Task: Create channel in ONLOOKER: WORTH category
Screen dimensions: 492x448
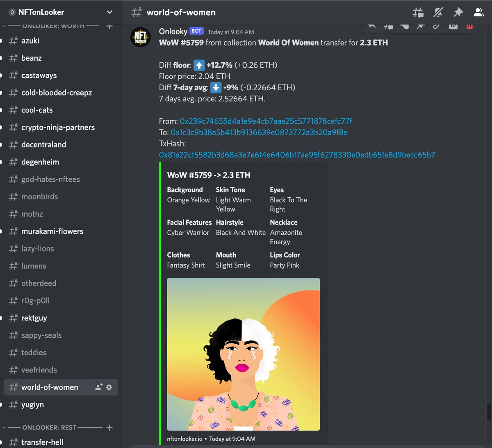Action: 109,26
